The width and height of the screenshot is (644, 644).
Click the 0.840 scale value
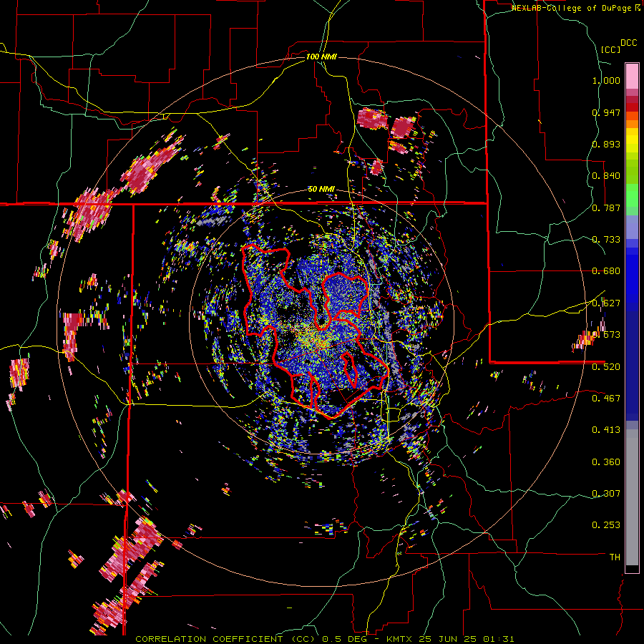coord(606,176)
